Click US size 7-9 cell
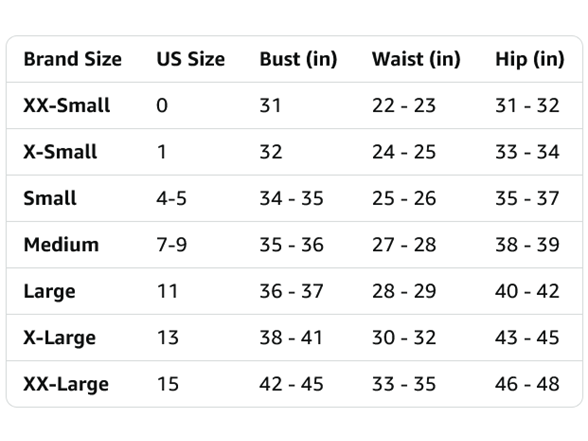Viewport: 588px width, 441px height. [171, 245]
